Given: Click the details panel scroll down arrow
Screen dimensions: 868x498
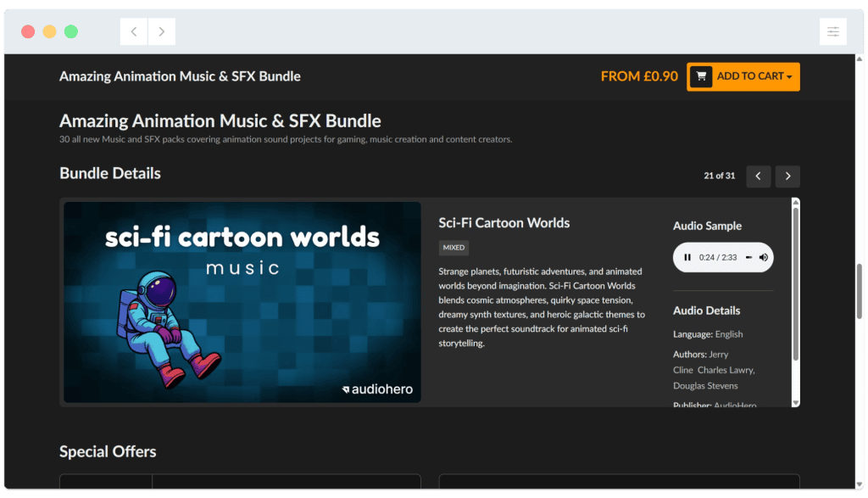Looking at the screenshot, I should [795, 403].
